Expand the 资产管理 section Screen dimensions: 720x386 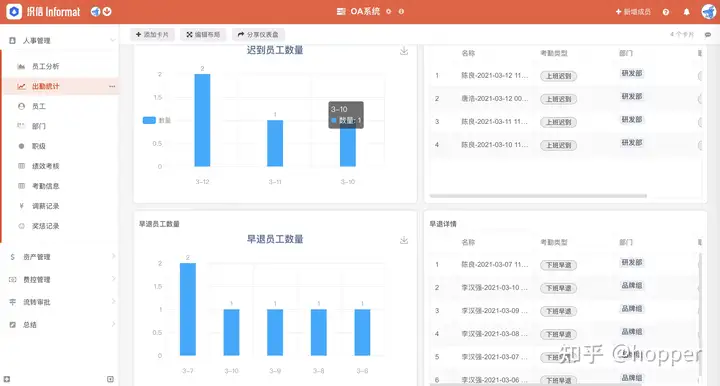tap(113, 256)
